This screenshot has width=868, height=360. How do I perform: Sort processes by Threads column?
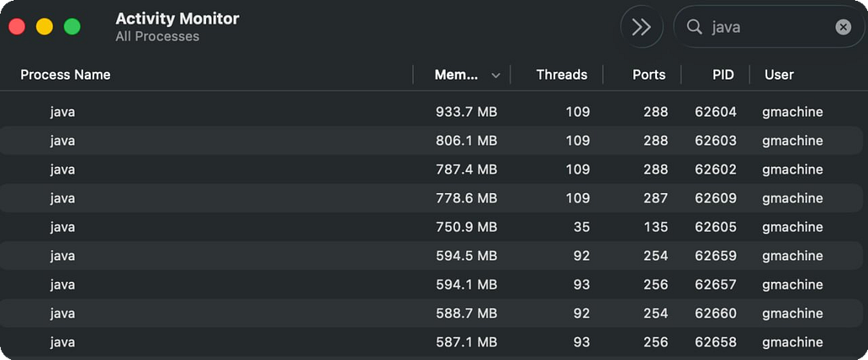tap(561, 75)
